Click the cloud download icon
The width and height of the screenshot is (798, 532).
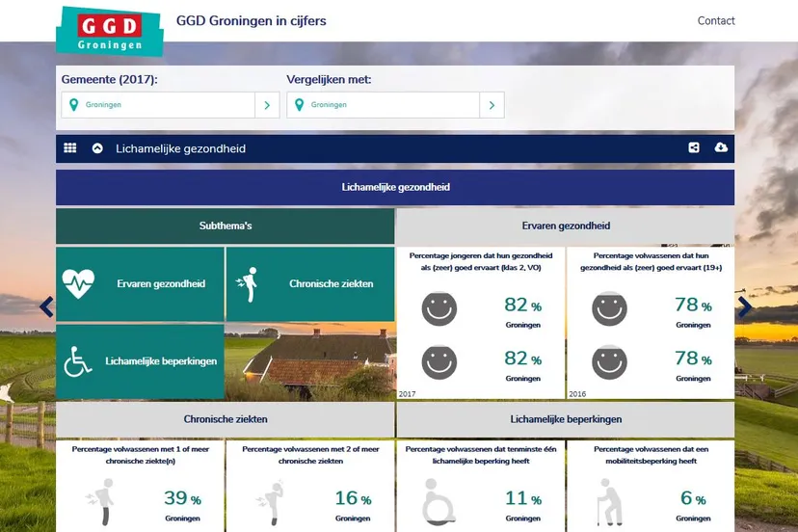pyautogui.click(x=721, y=147)
